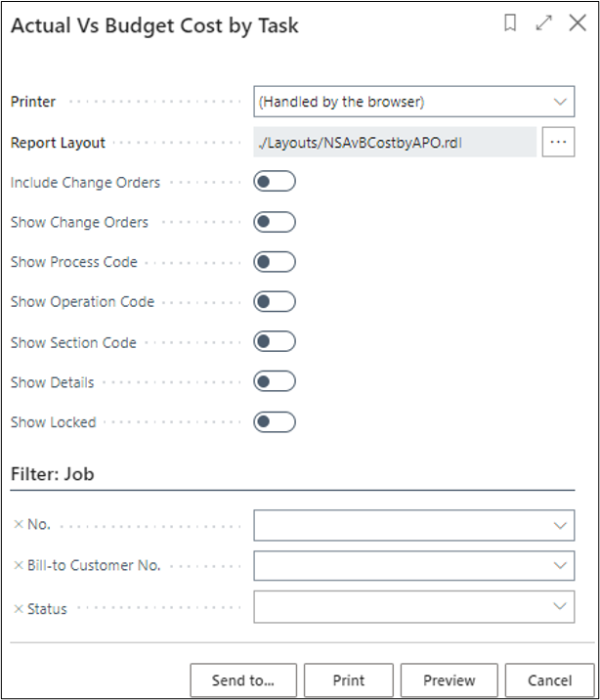The height and width of the screenshot is (700, 600).
Task: Enable Include Change Orders toggle
Action: [274, 182]
